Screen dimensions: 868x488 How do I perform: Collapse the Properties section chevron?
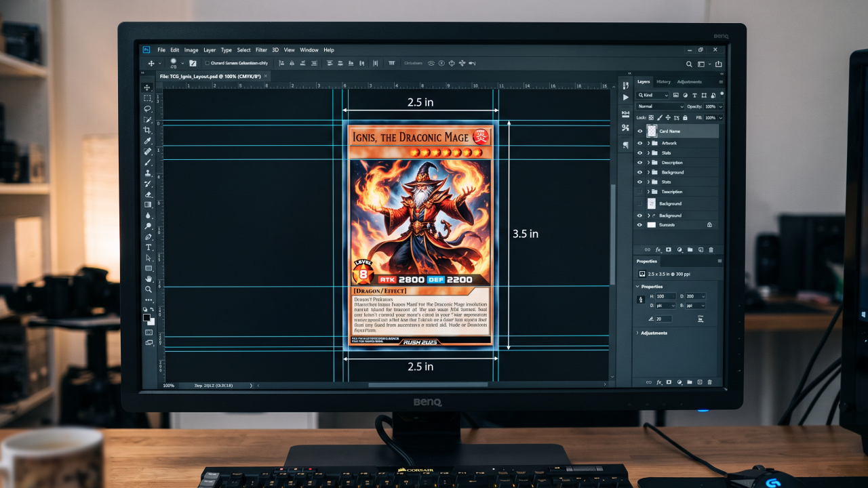coord(637,287)
